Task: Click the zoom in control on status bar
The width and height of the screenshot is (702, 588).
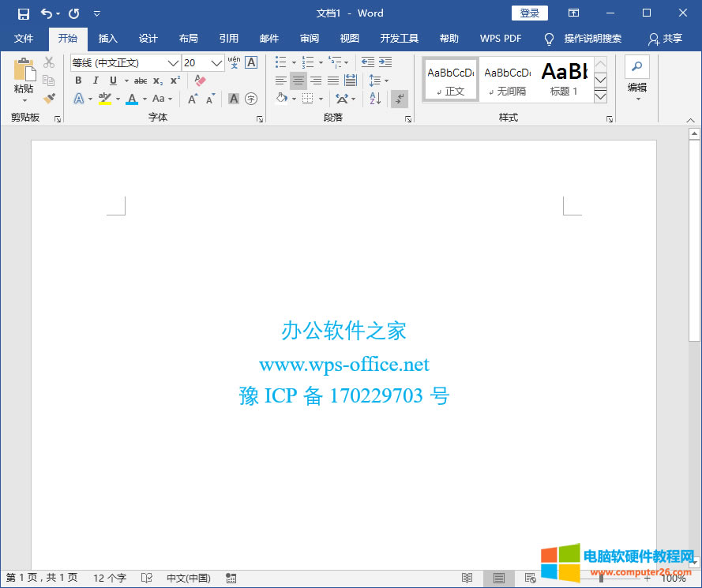Action: tap(646, 578)
